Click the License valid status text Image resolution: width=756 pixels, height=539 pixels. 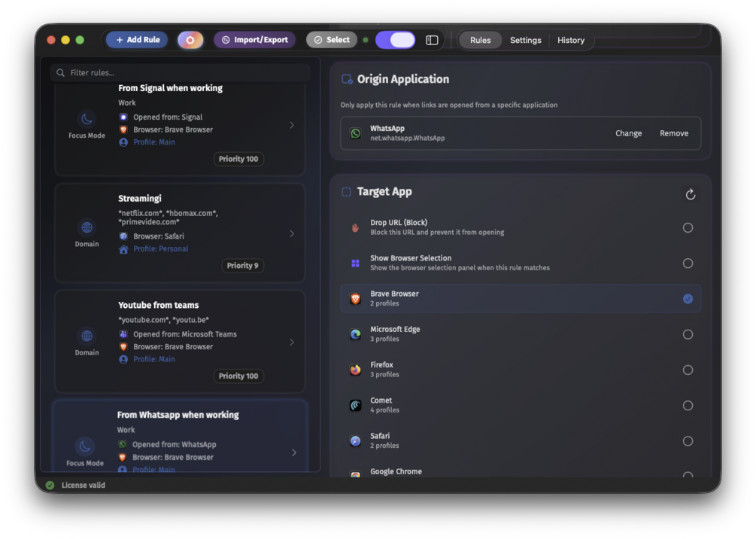coord(83,485)
